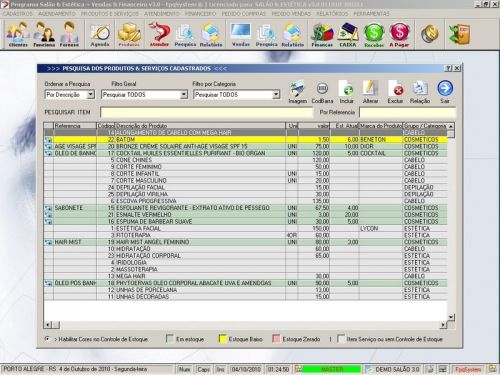Click the horizontal scrollbar left arrow
This screenshot has height=375, width=500.
[48, 324]
